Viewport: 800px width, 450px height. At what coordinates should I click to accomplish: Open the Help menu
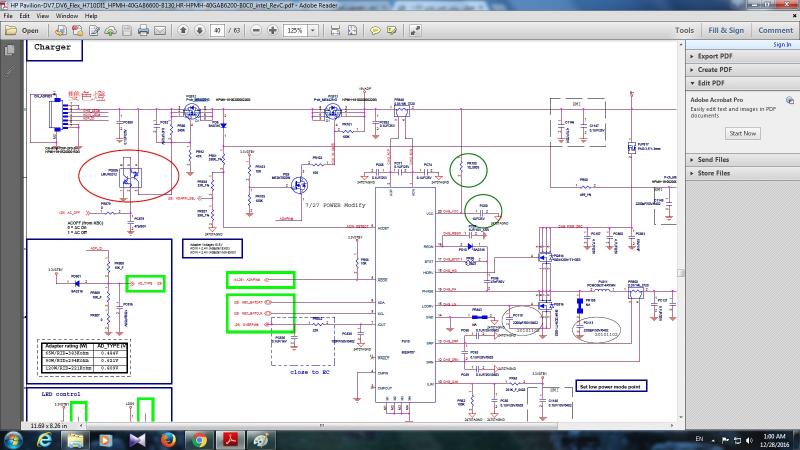(91, 16)
